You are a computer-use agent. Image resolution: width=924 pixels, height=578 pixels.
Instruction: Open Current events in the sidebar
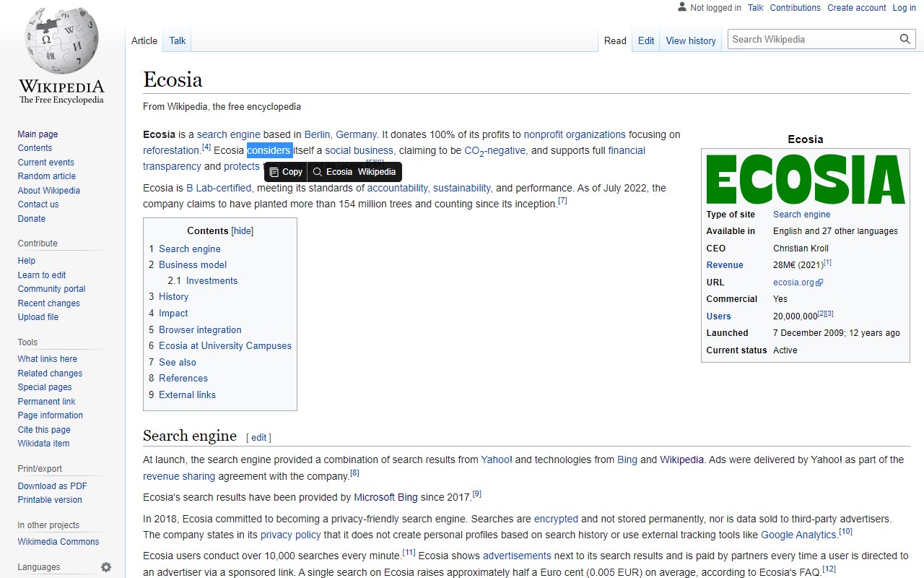click(46, 163)
